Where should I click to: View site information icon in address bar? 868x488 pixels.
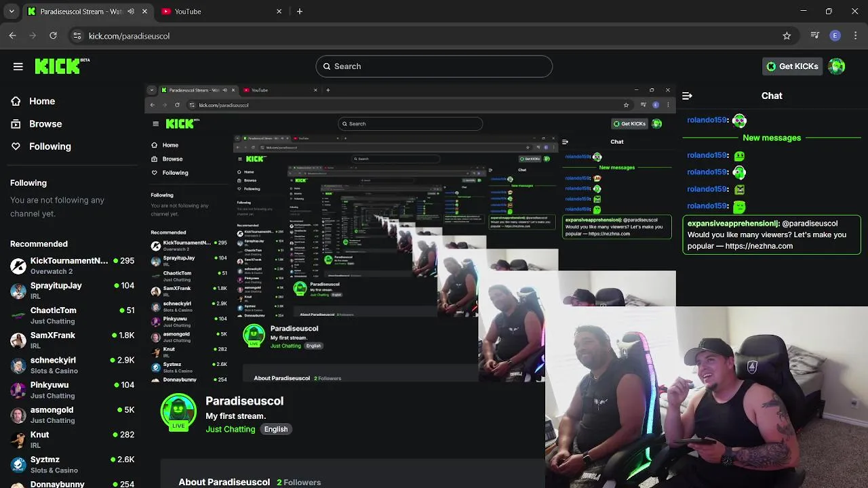(77, 35)
